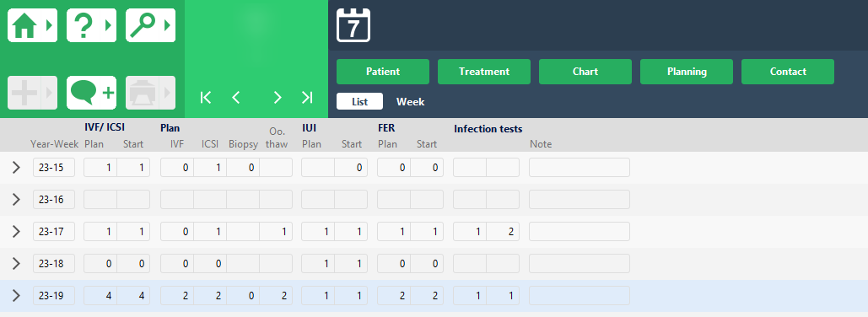Open the Help question mark button
Viewport: 868px width, 317px height.
(x=91, y=25)
